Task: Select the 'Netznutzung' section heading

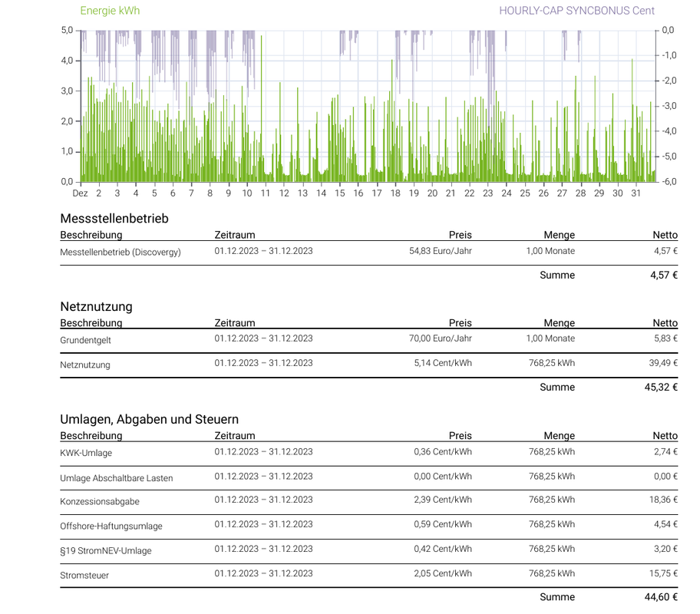Action: pyautogui.click(x=97, y=306)
